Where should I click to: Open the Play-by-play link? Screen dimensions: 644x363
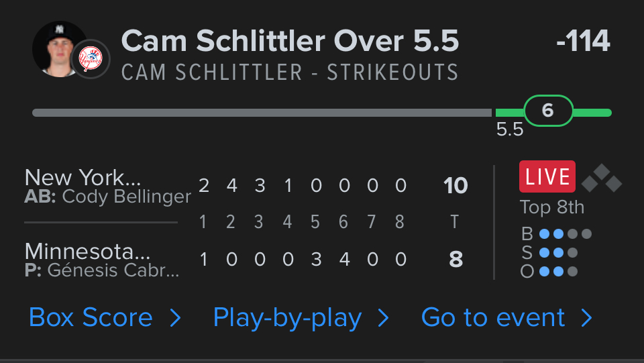(287, 317)
